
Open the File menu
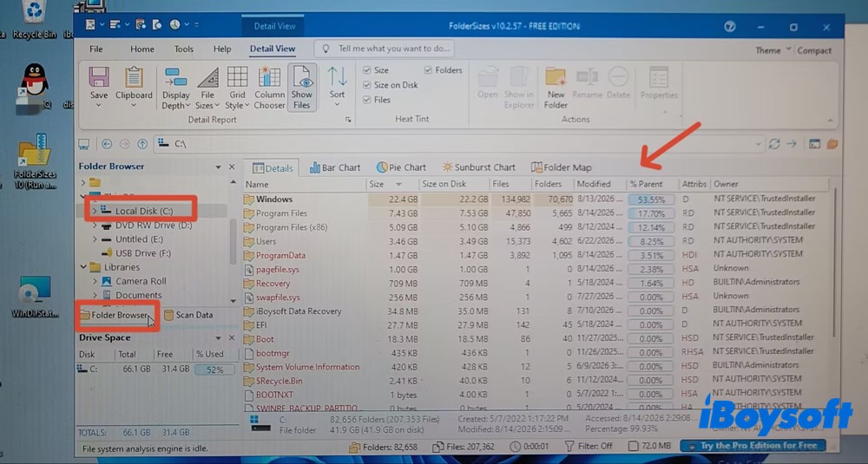[96, 49]
